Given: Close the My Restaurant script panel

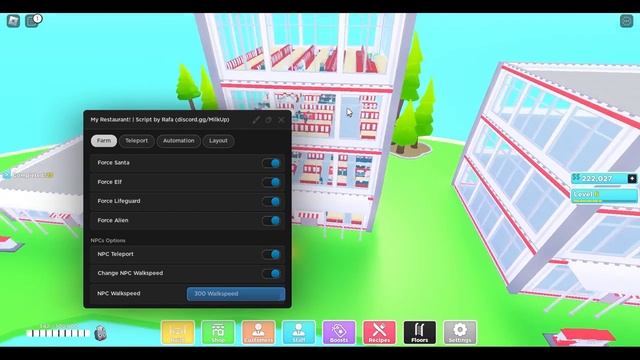Looking at the screenshot, I should pos(281,120).
